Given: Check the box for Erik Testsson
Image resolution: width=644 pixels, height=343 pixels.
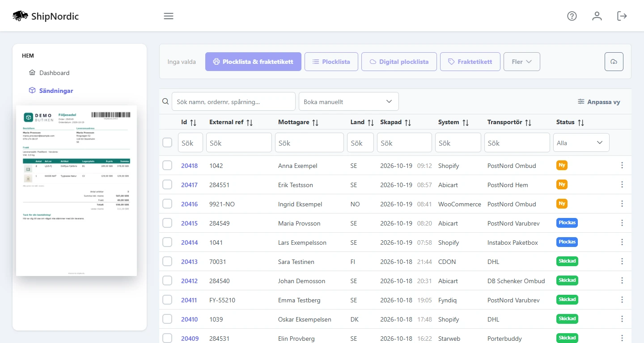Looking at the screenshot, I should (x=167, y=185).
